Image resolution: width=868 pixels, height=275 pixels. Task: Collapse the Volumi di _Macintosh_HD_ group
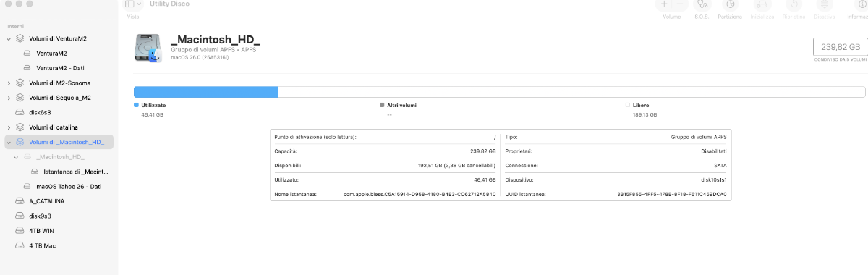(9, 142)
